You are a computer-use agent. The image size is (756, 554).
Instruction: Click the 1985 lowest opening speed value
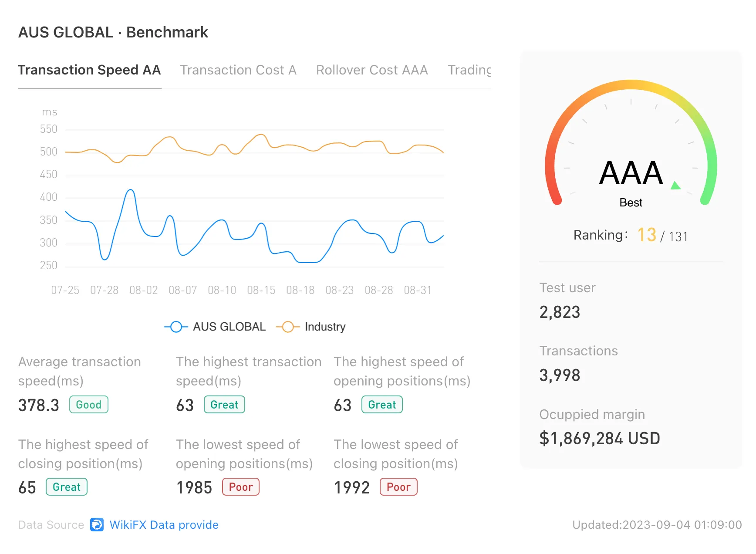point(194,488)
